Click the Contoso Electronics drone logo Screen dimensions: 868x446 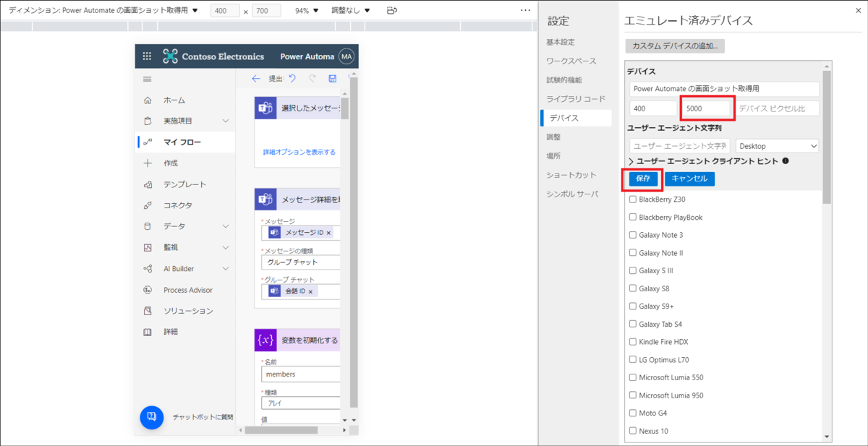[170, 56]
